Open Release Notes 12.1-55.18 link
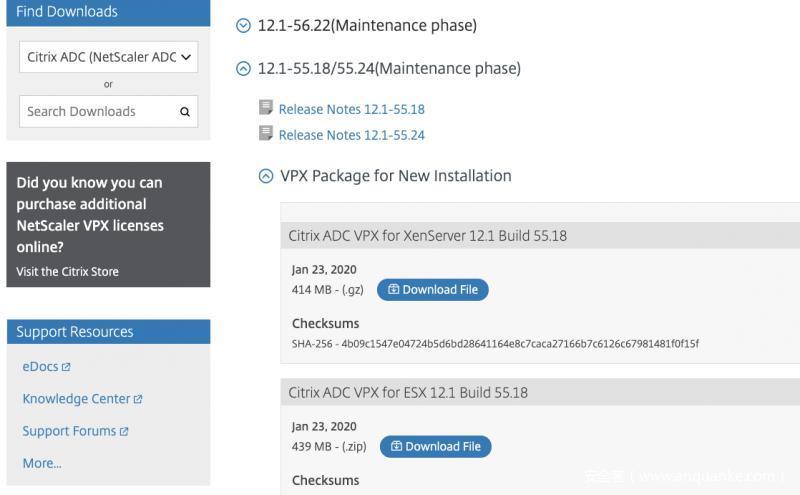The image size is (800, 495). 351,109
